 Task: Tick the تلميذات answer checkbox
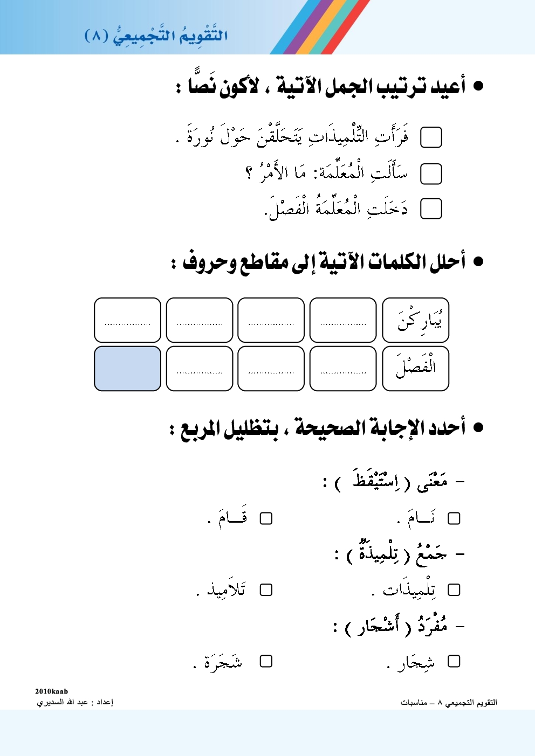(454, 590)
